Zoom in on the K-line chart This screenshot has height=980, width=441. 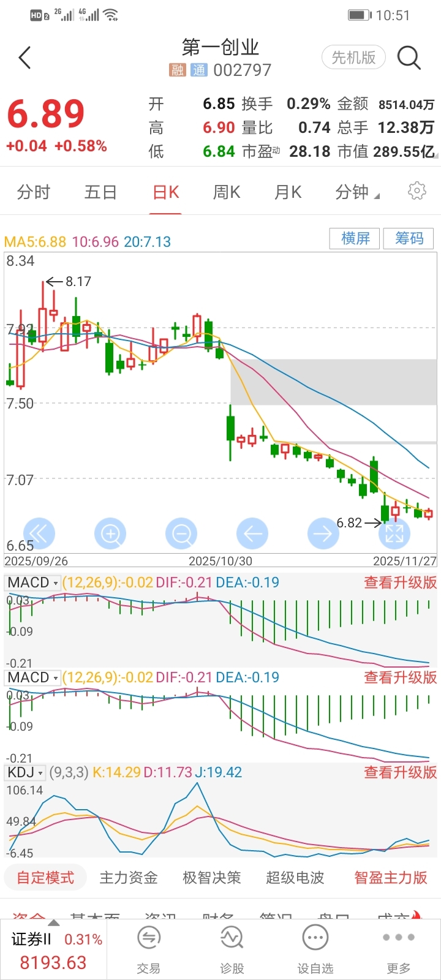[110, 534]
